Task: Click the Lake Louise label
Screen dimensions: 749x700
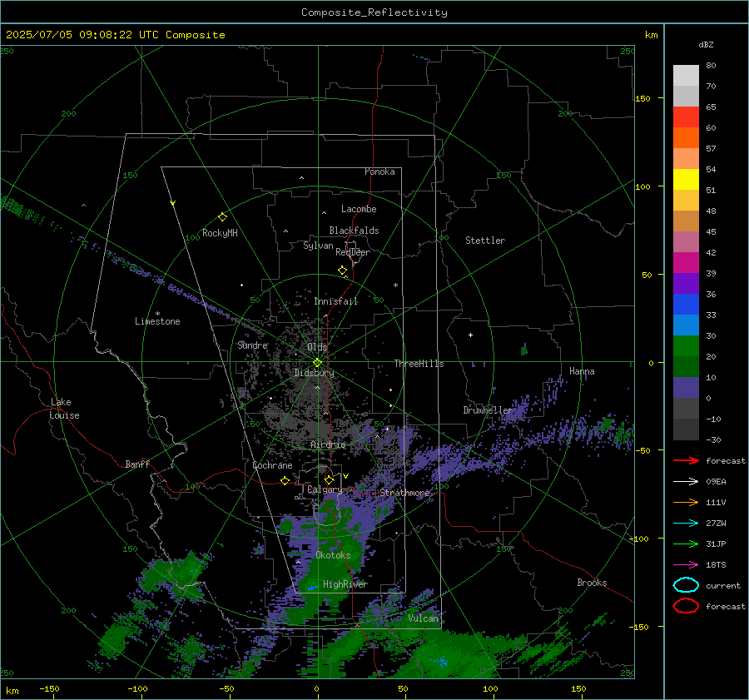Action: tap(64, 409)
